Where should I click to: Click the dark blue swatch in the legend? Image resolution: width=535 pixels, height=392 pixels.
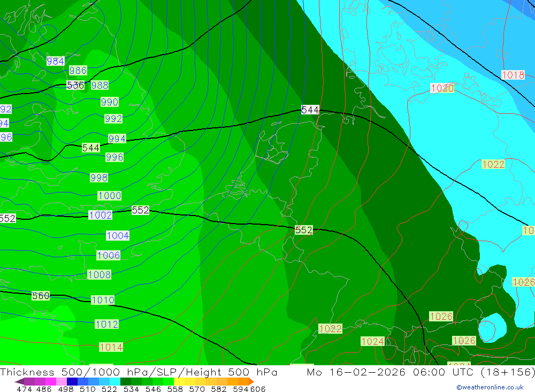click(72, 382)
